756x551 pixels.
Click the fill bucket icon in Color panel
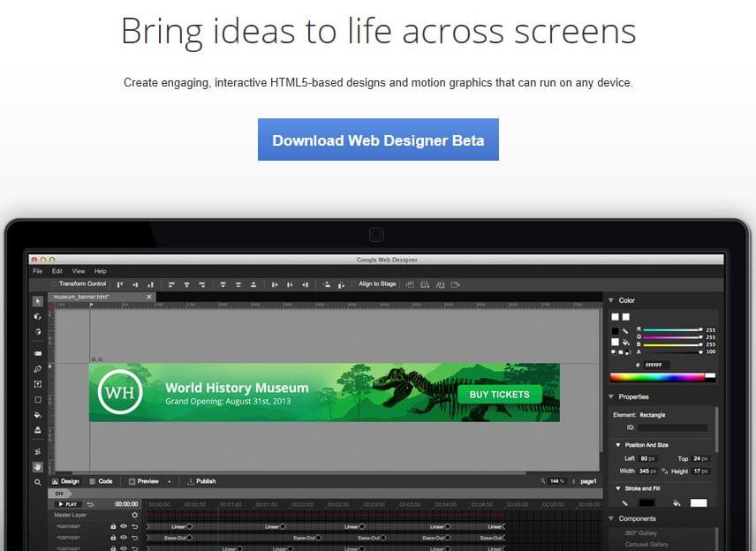click(626, 342)
